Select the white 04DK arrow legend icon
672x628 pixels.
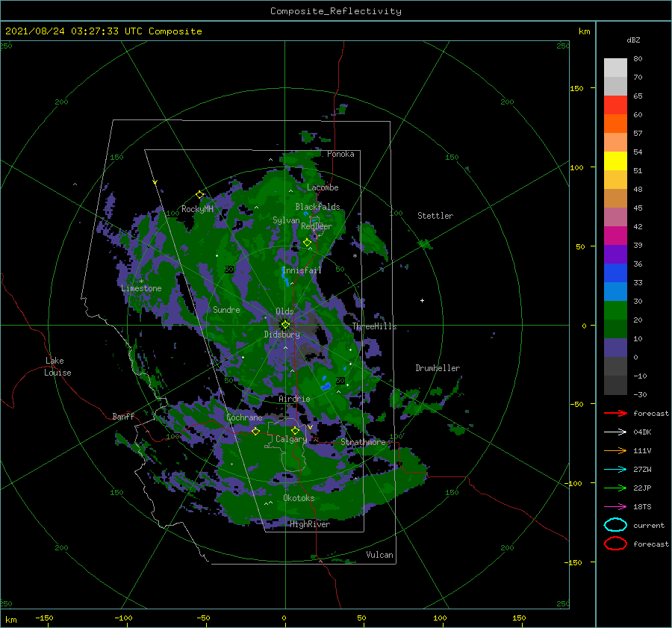615,432
